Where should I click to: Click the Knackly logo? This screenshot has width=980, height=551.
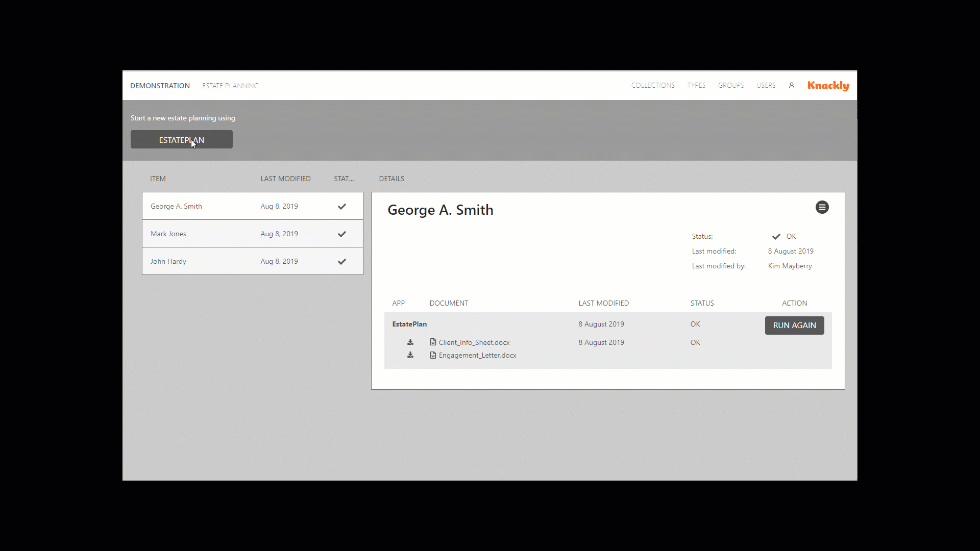(x=828, y=86)
